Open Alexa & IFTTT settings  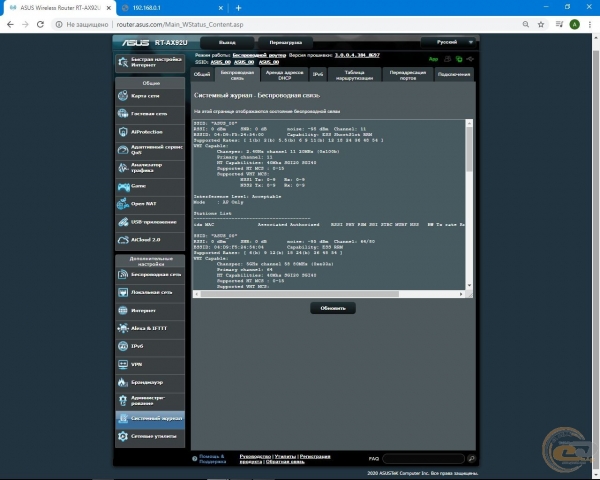click(x=150, y=328)
